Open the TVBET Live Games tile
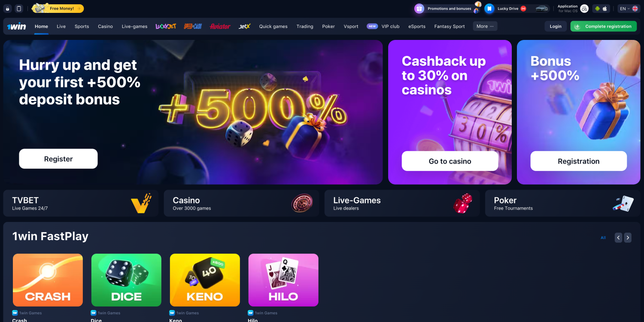 coord(81,203)
